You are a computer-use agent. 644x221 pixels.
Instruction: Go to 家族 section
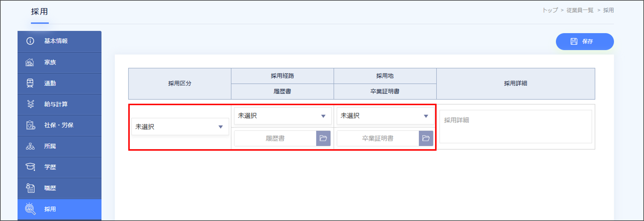(x=59, y=62)
